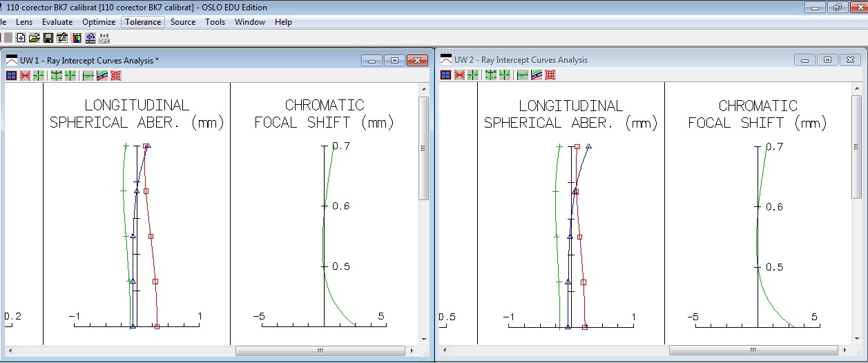Click the colored spreadsheet icon in main toolbar
This screenshot has height=363, width=868.
(x=77, y=38)
